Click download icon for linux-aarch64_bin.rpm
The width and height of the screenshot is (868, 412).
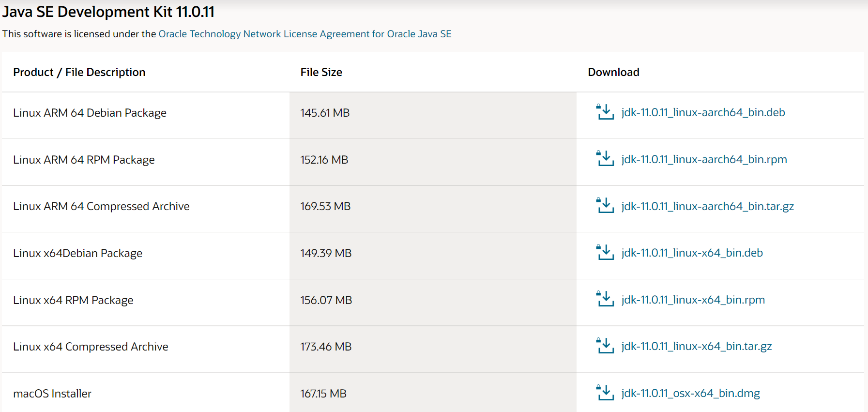tap(605, 159)
